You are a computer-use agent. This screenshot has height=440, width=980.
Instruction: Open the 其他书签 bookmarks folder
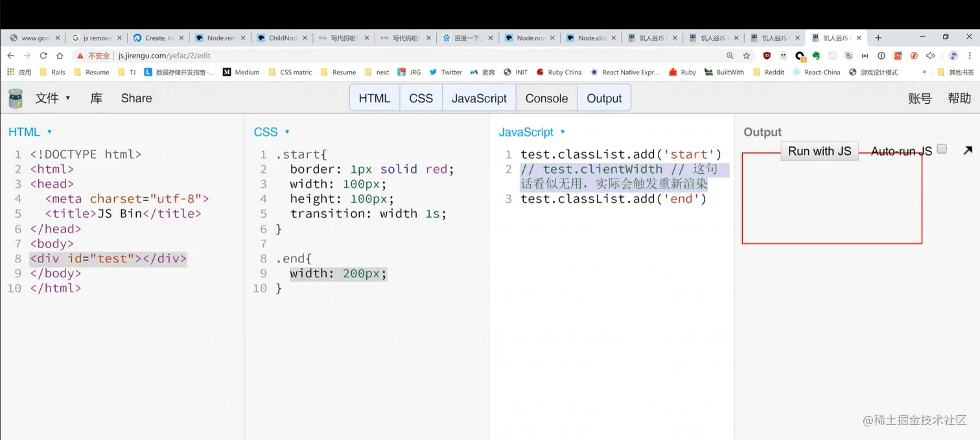[955, 73]
